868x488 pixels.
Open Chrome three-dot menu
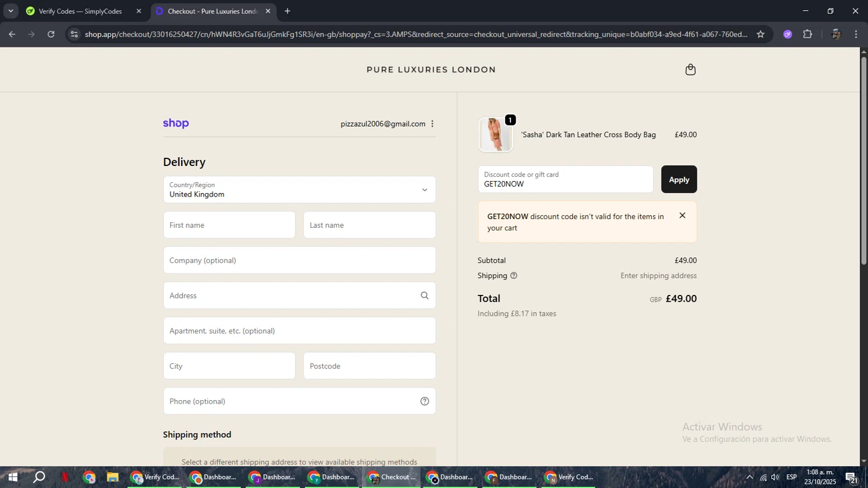pos(856,34)
